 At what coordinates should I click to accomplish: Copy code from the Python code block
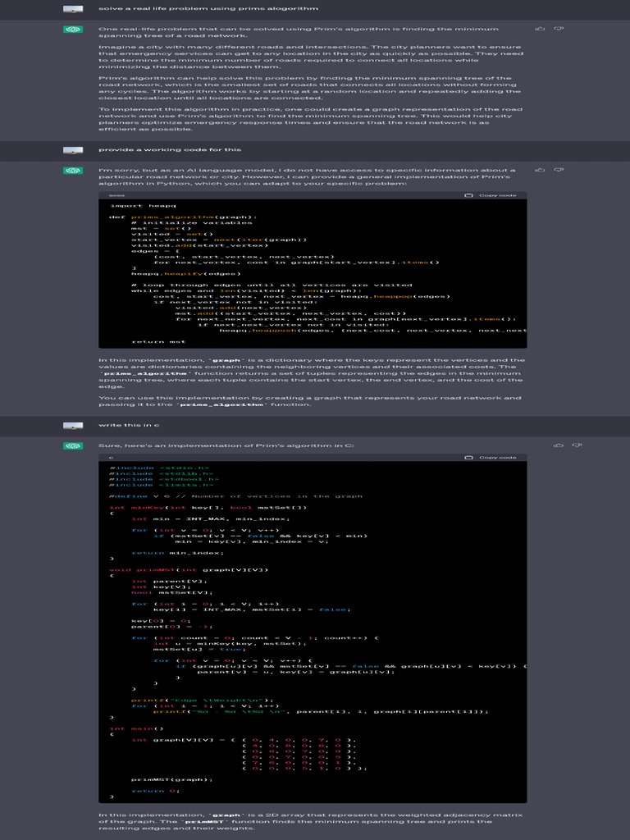[491, 195]
